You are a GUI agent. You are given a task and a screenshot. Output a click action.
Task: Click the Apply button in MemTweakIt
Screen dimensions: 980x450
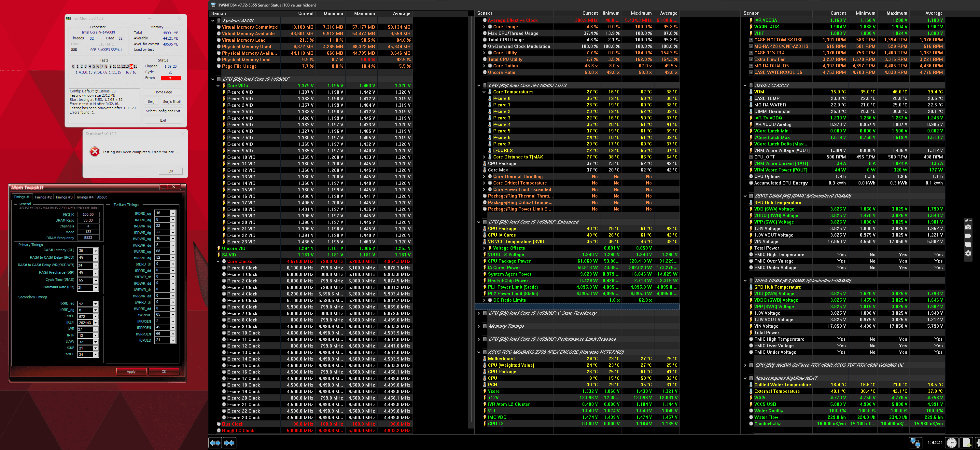(131, 371)
